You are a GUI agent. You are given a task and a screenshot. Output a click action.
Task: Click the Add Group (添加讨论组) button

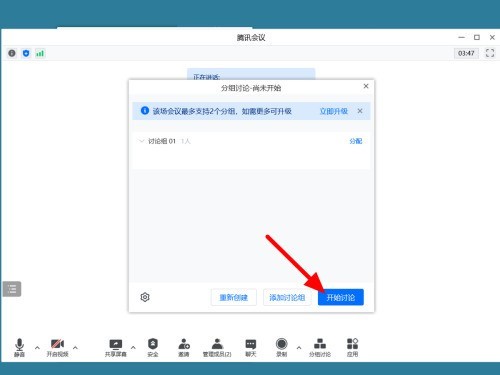287,297
